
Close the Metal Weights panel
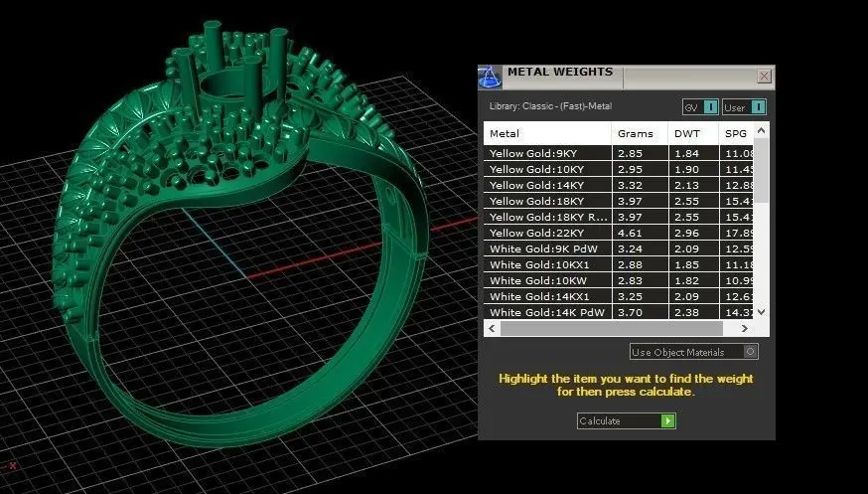click(x=764, y=76)
